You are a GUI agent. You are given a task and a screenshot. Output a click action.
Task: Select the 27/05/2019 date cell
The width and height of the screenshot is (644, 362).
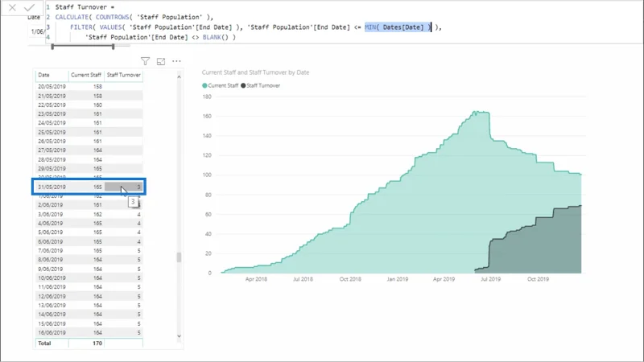click(52, 150)
